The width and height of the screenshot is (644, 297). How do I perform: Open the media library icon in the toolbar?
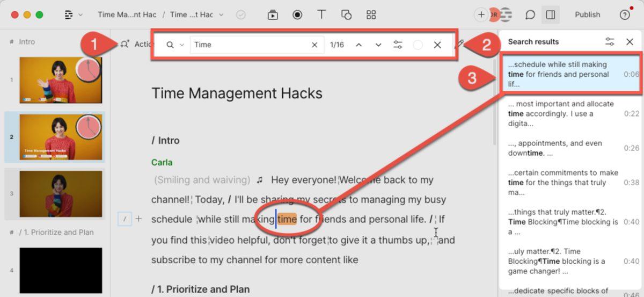tap(273, 15)
